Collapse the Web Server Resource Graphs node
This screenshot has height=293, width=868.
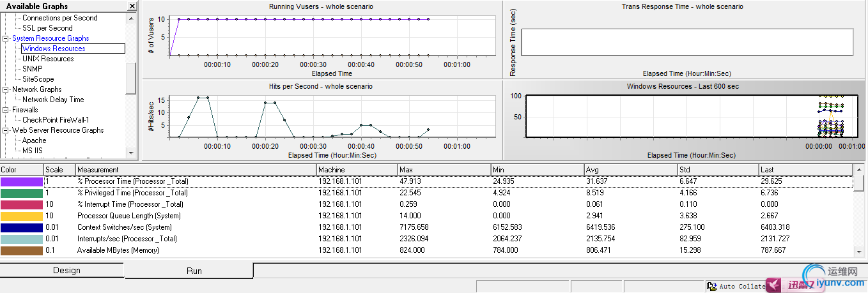click(x=6, y=130)
